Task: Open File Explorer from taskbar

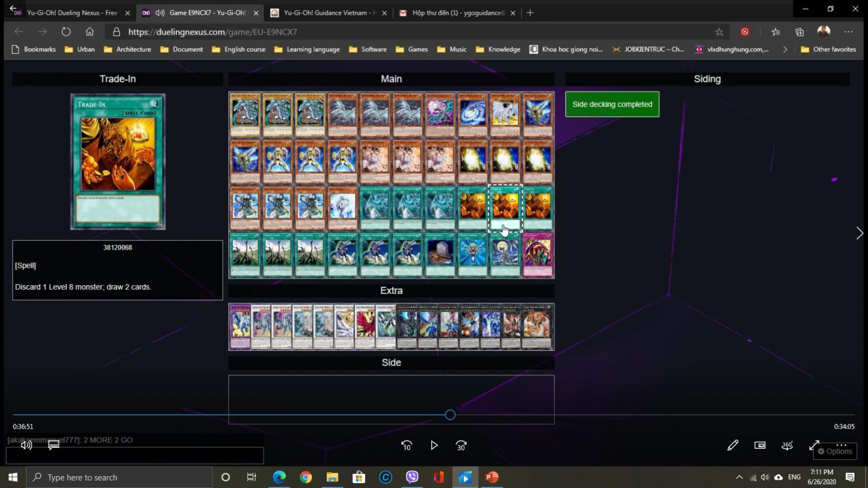Action: [x=332, y=477]
